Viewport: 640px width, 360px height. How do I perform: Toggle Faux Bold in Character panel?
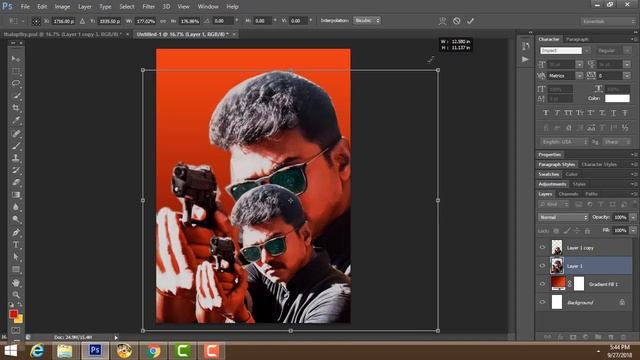coord(546,113)
